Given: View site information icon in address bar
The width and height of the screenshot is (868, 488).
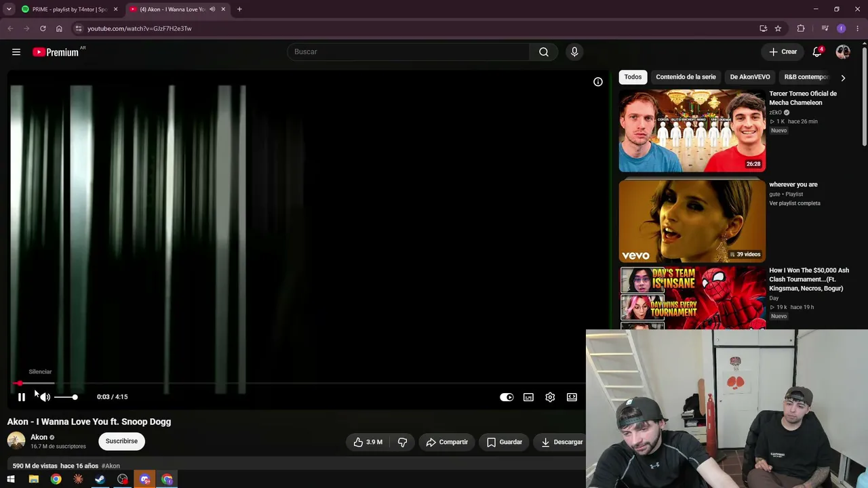Looking at the screenshot, I should [x=79, y=28].
